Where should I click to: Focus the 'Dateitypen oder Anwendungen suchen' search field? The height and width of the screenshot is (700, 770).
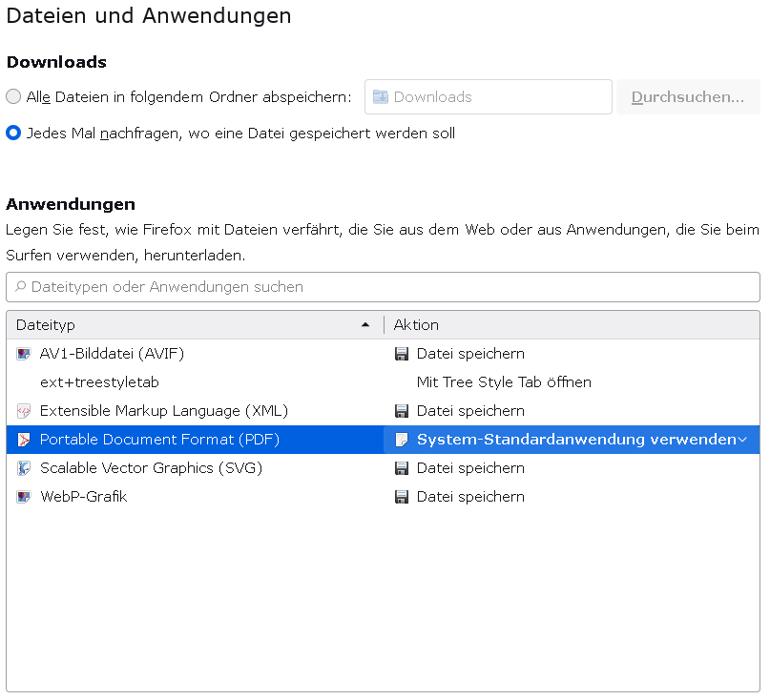pyautogui.click(x=383, y=286)
